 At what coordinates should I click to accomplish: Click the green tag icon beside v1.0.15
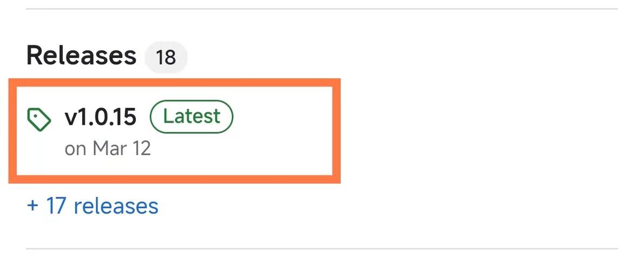[39, 119]
